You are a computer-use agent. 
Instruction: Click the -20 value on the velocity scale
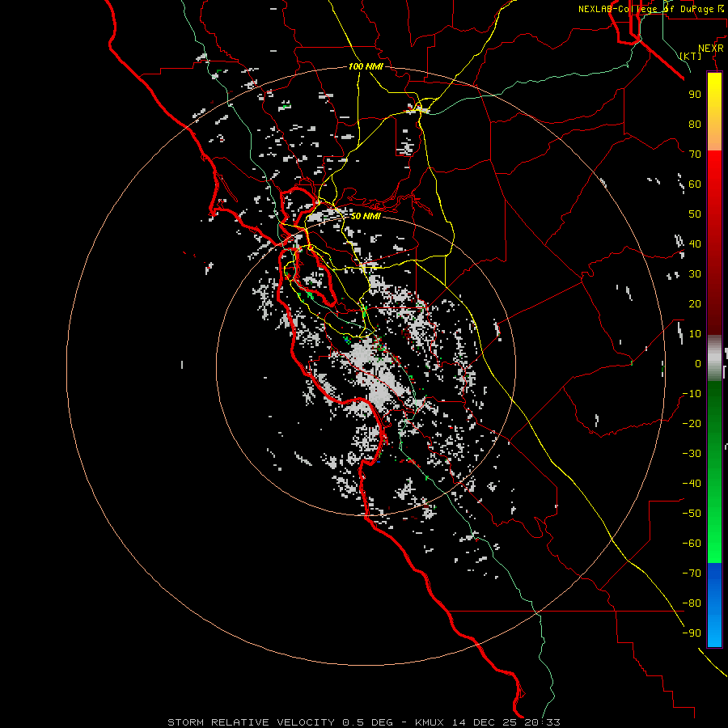pos(692,423)
